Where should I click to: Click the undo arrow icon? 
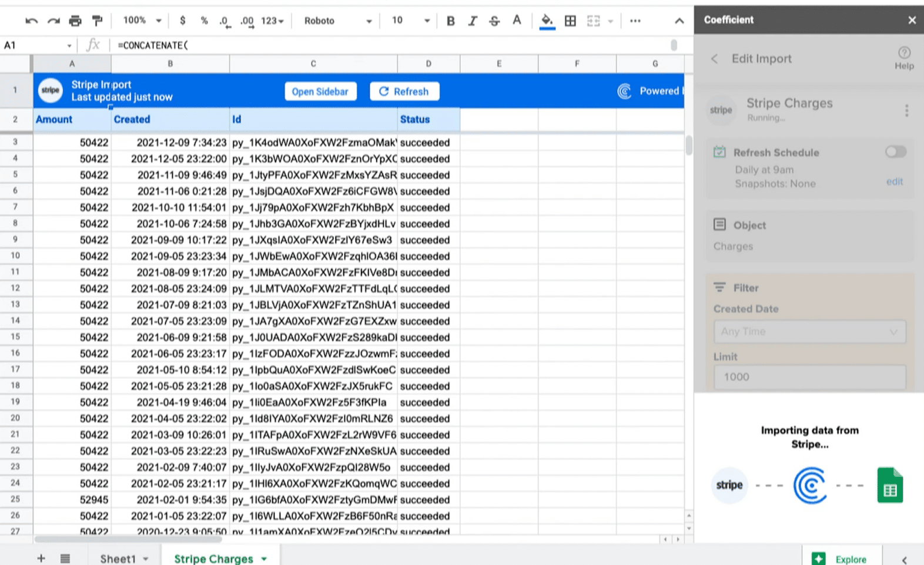tap(31, 21)
